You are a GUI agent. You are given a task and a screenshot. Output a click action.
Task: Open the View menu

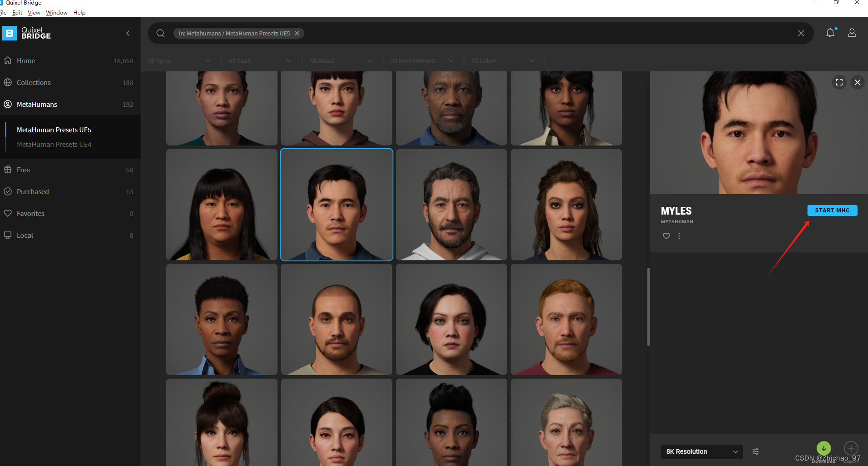click(34, 12)
